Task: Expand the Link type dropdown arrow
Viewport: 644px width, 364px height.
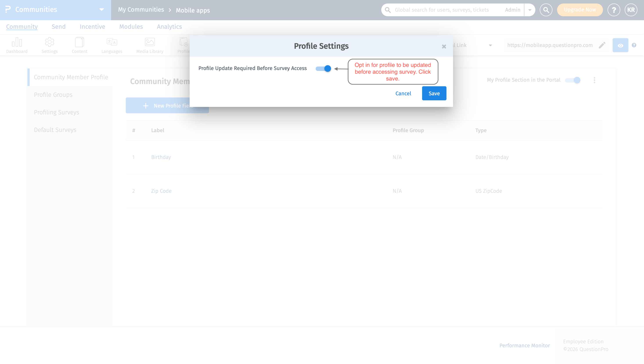Action: click(490, 45)
